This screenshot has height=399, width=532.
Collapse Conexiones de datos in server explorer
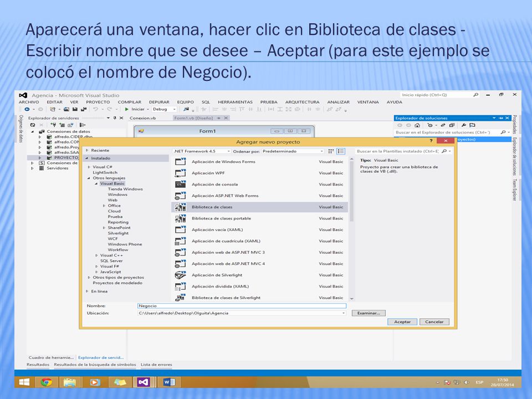point(33,131)
